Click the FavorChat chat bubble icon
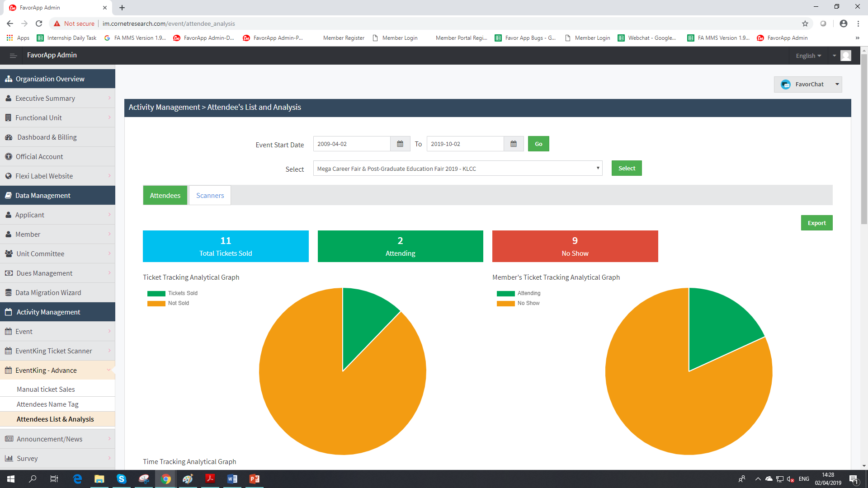 tap(786, 84)
